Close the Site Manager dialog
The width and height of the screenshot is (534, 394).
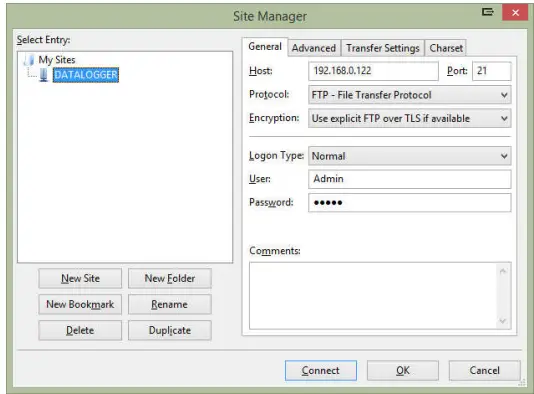(x=515, y=13)
